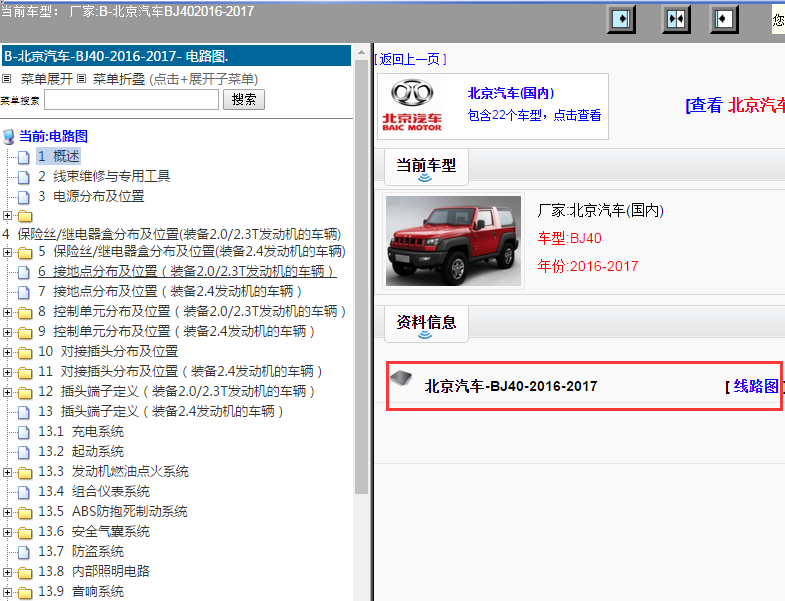
Task: Click the page icon beside 1 概述
Action: (x=24, y=157)
